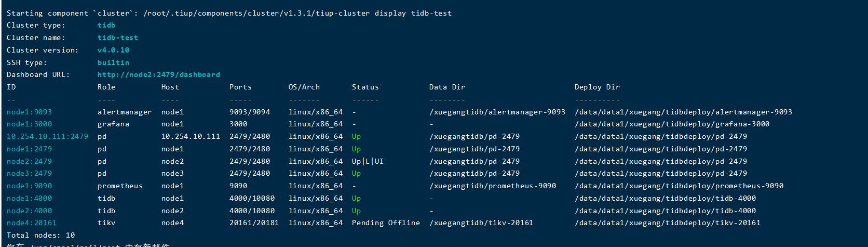
Task: Click the Deploy Dir column header
Action: (x=597, y=87)
